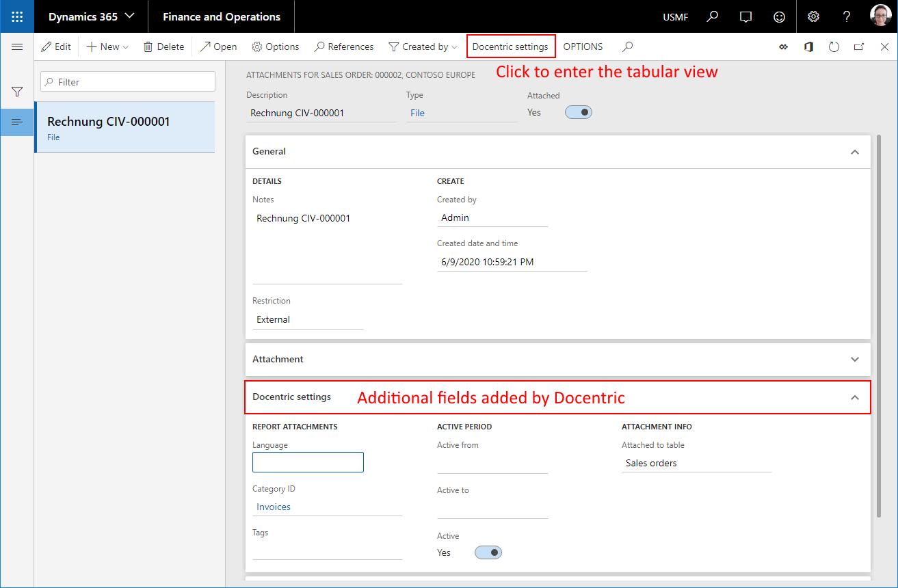Open Finance and Operations home
Screen dimensions: 898x588
tap(222, 16)
